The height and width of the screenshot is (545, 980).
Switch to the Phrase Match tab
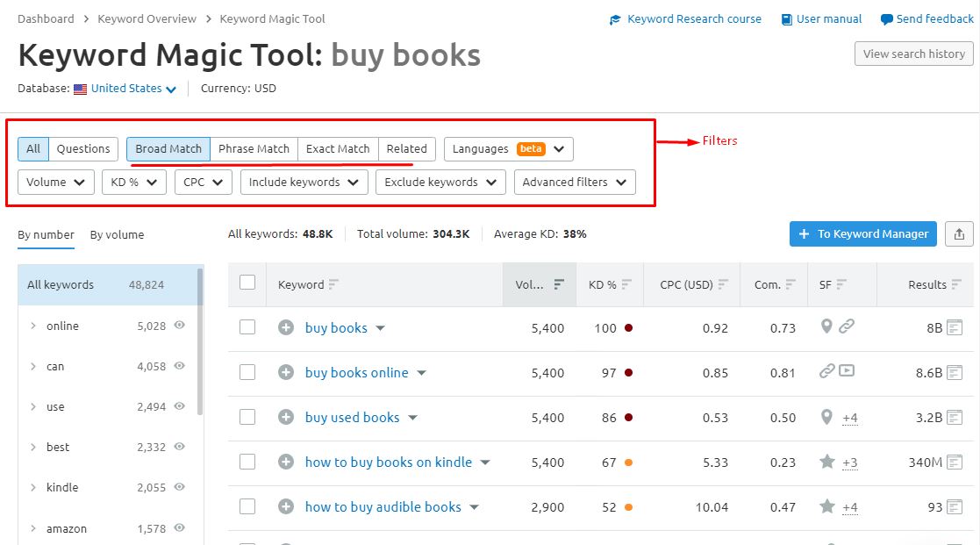(254, 149)
